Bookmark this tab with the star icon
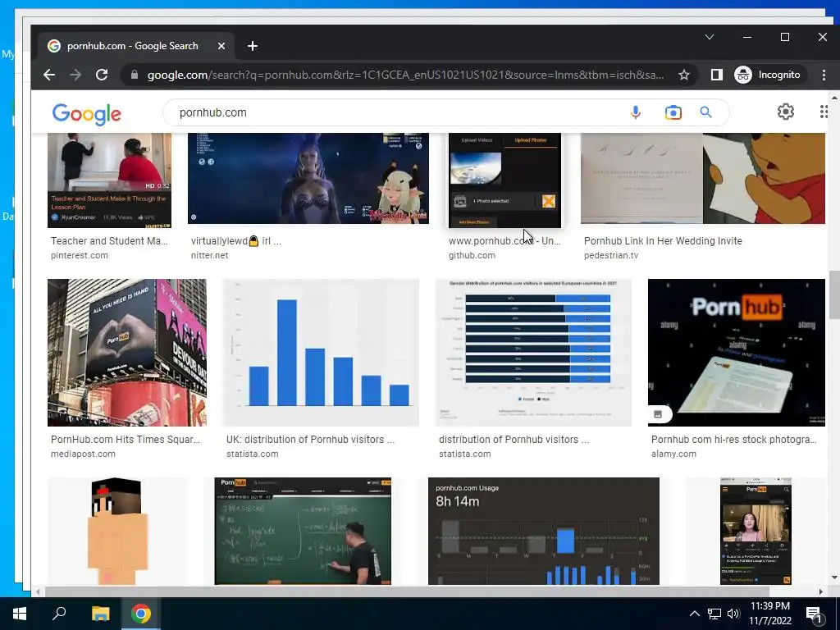This screenshot has height=630, width=840. [x=683, y=75]
